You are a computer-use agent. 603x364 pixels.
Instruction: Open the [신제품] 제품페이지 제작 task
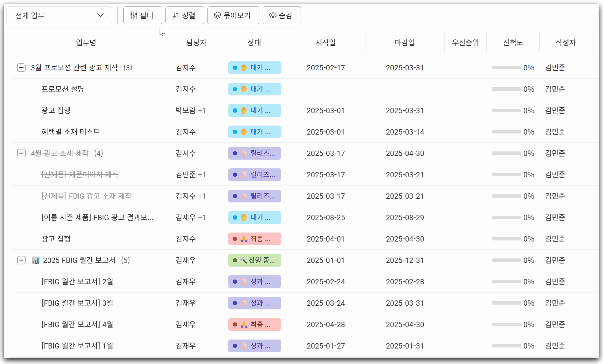tap(80, 175)
